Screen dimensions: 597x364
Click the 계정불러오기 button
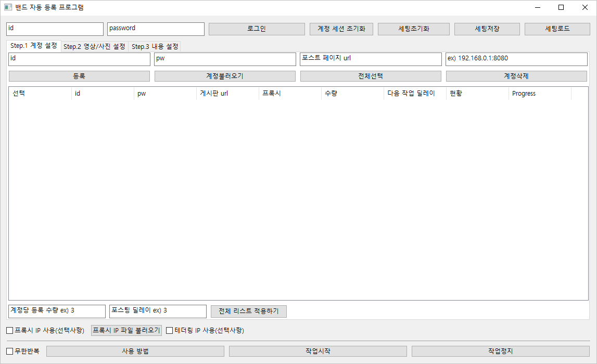(x=225, y=76)
